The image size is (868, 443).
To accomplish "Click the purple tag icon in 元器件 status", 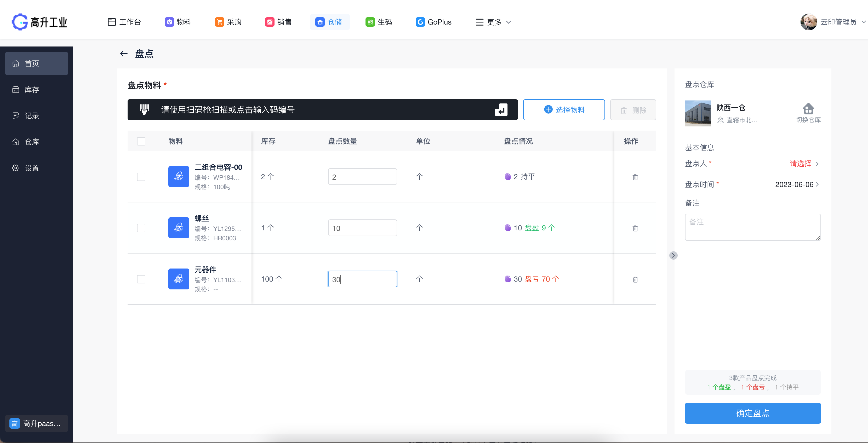I will (x=508, y=279).
